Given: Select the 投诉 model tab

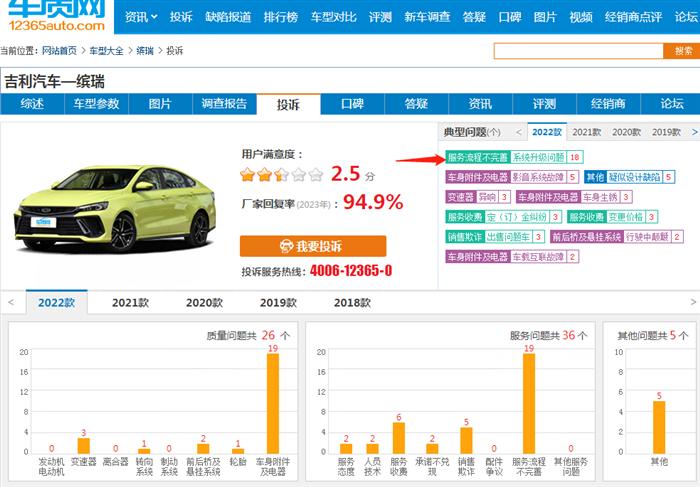Looking at the screenshot, I should click(288, 104).
